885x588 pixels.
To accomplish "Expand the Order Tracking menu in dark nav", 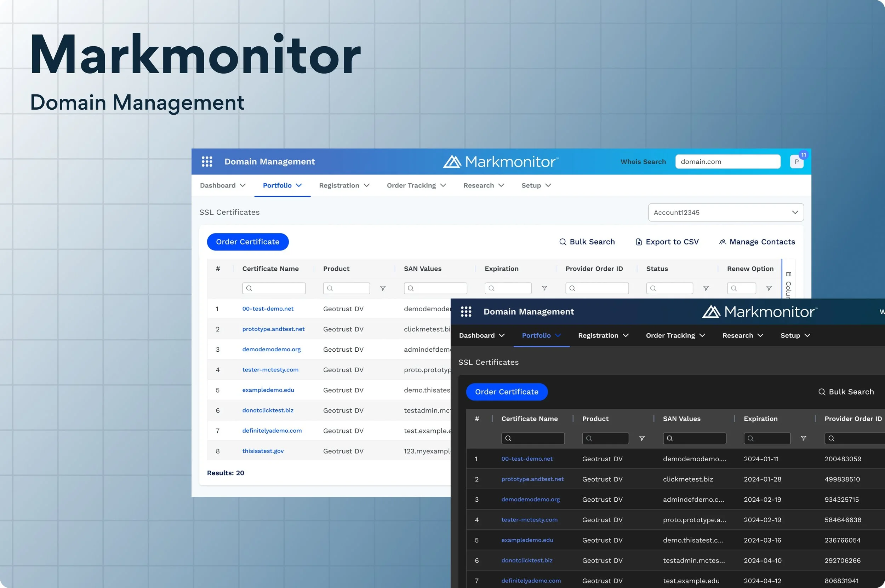I will (675, 336).
